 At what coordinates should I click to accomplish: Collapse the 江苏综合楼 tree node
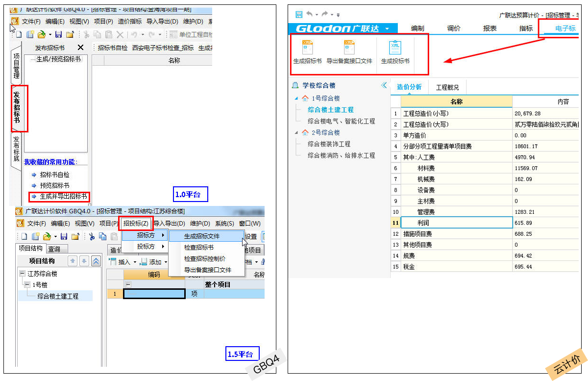click(x=22, y=274)
